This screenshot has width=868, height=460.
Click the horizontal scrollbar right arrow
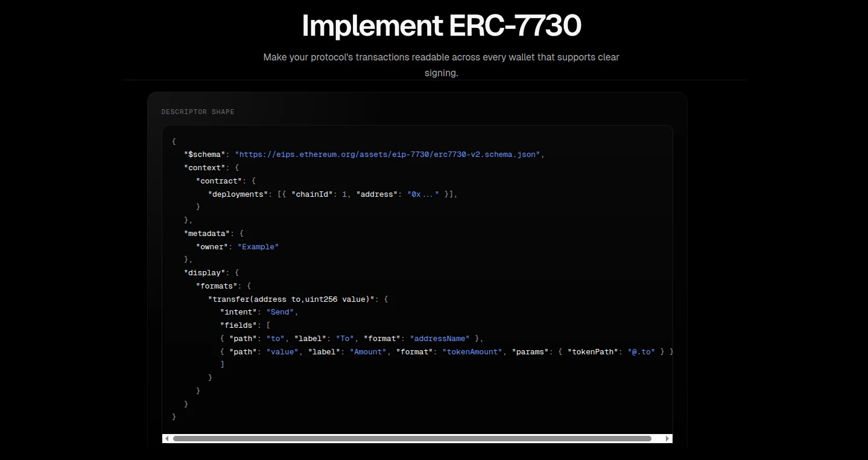667,438
